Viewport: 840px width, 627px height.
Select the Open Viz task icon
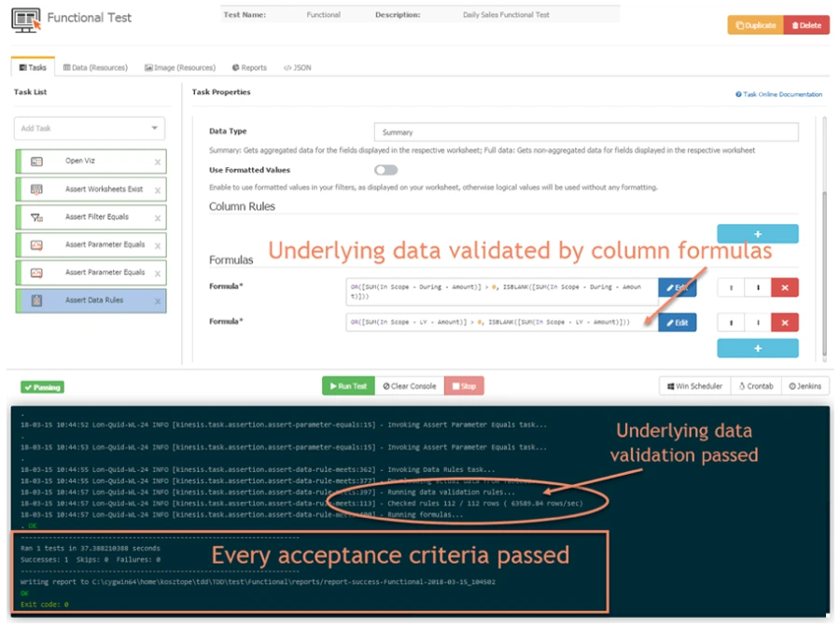[x=35, y=162]
